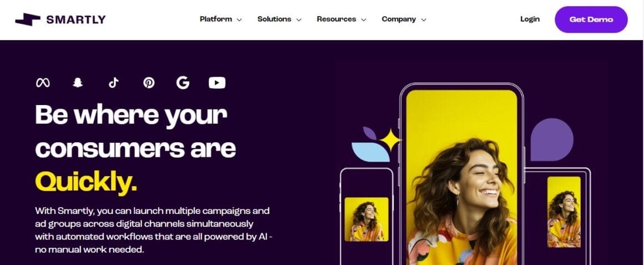Open the Resources menu
Screen dimensions: 644x265
(336, 19)
